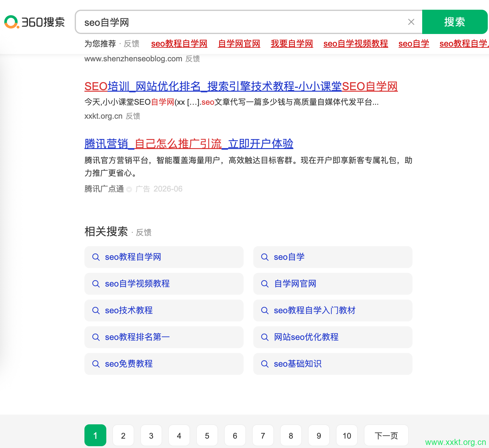
Task: Click 反馈 next to 为您推荐
Action: [132, 44]
